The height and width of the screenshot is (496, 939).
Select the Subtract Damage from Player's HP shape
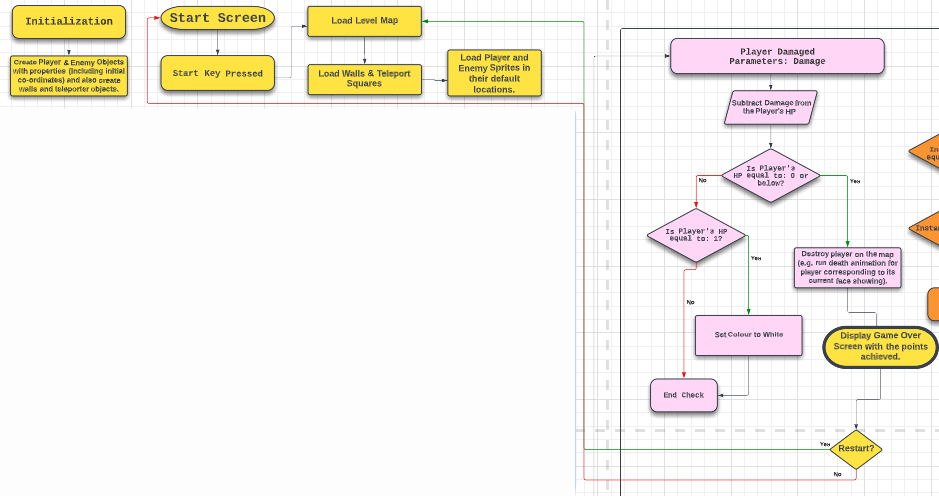[x=770, y=107]
